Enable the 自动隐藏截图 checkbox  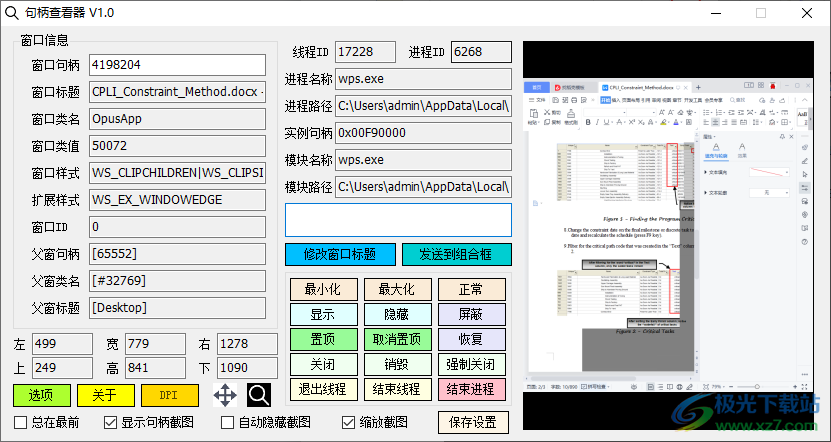pos(227,422)
